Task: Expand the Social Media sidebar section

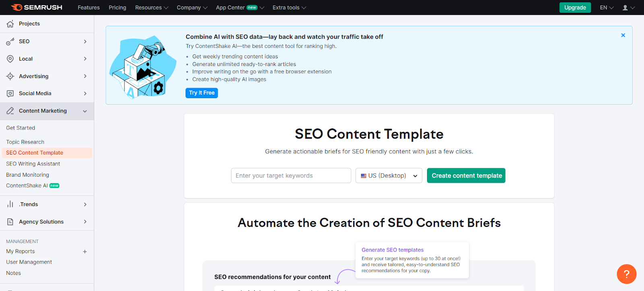Action: click(85, 93)
